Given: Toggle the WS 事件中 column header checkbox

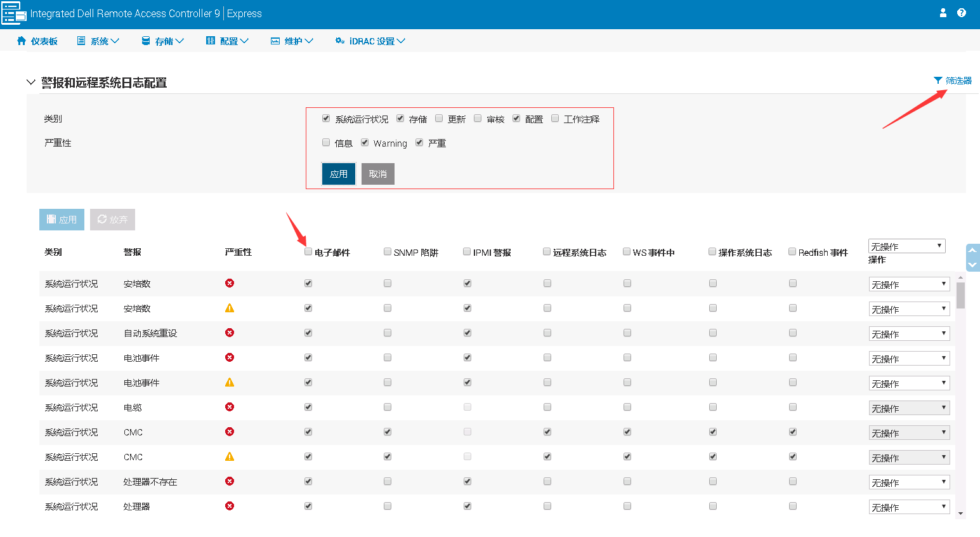Looking at the screenshot, I should [x=627, y=251].
